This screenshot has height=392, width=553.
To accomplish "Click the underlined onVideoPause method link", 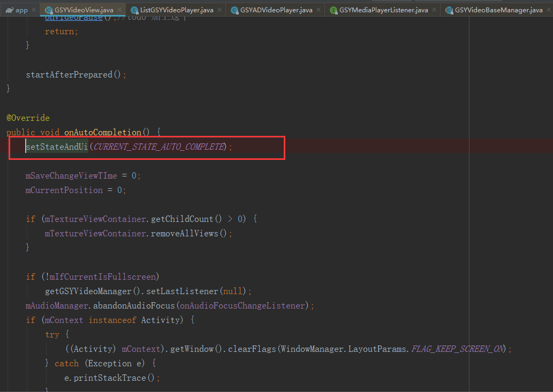I will 73,17.
